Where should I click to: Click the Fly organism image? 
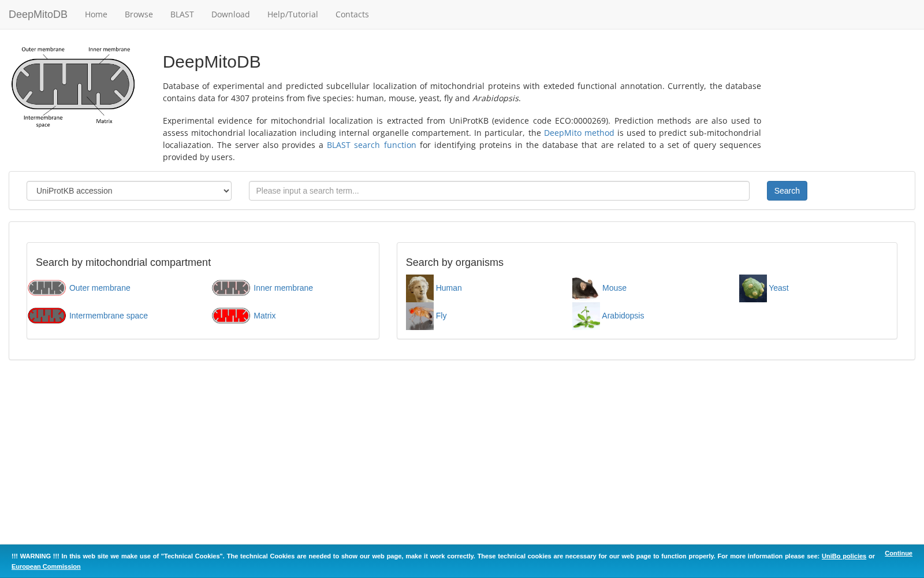[420, 316]
